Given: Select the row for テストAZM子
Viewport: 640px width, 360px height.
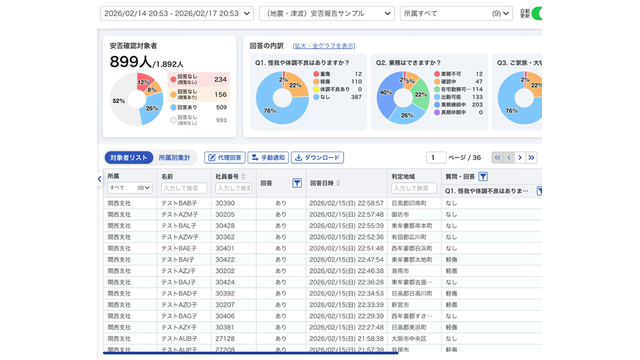Looking at the screenshot, I should click(322, 214).
